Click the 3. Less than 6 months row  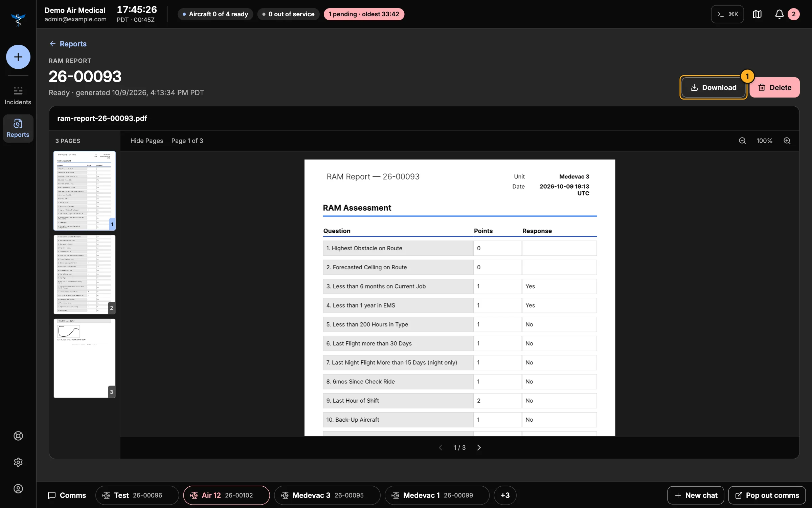459,286
